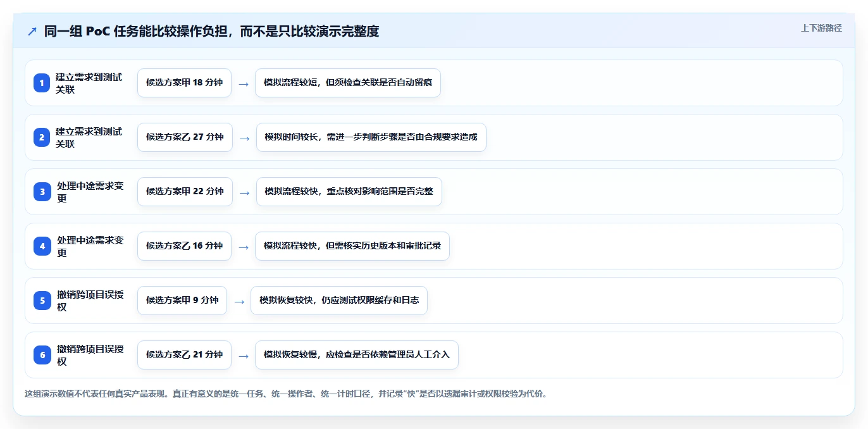Click the 上下游路径 tag in the header
This screenshot has height=429, width=868.
tap(821, 28)
